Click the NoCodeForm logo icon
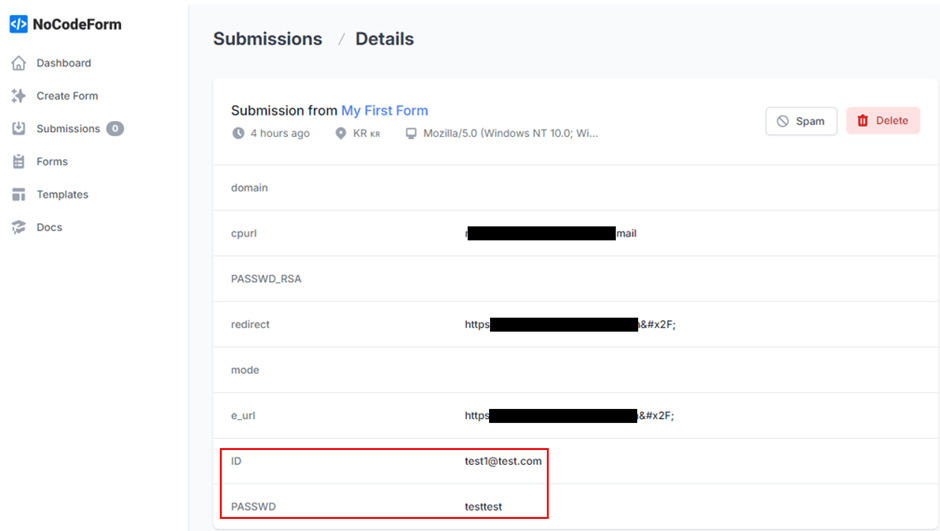 click(19, 25)
